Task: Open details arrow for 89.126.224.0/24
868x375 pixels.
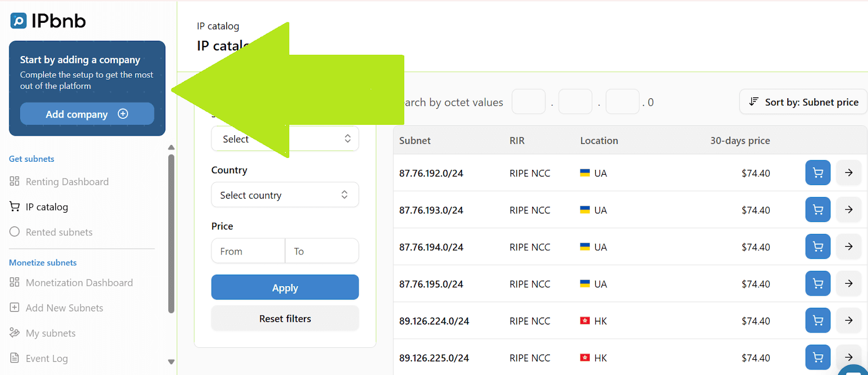Action: 848,320
